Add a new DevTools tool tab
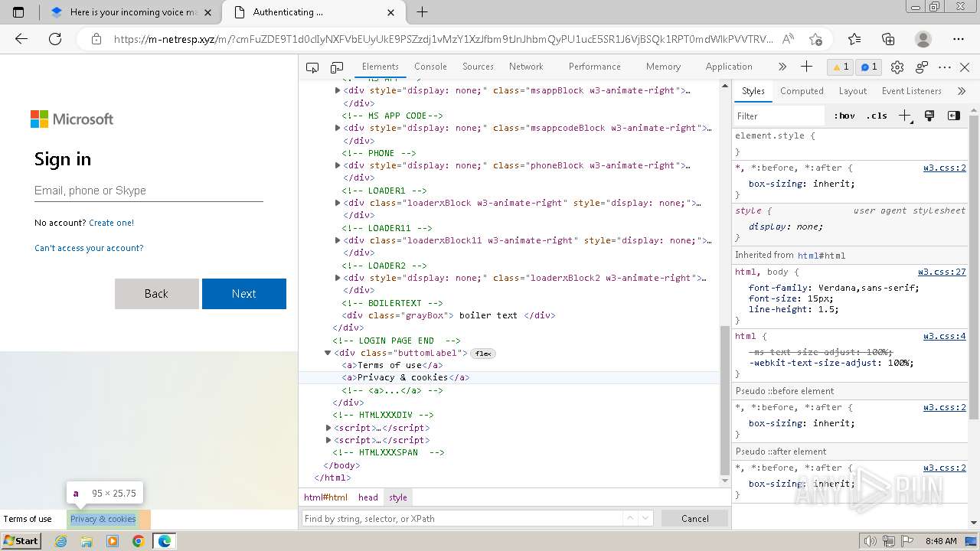Viewport: 980px width, 551px height. pyautogui.click(x=806, y=67)
